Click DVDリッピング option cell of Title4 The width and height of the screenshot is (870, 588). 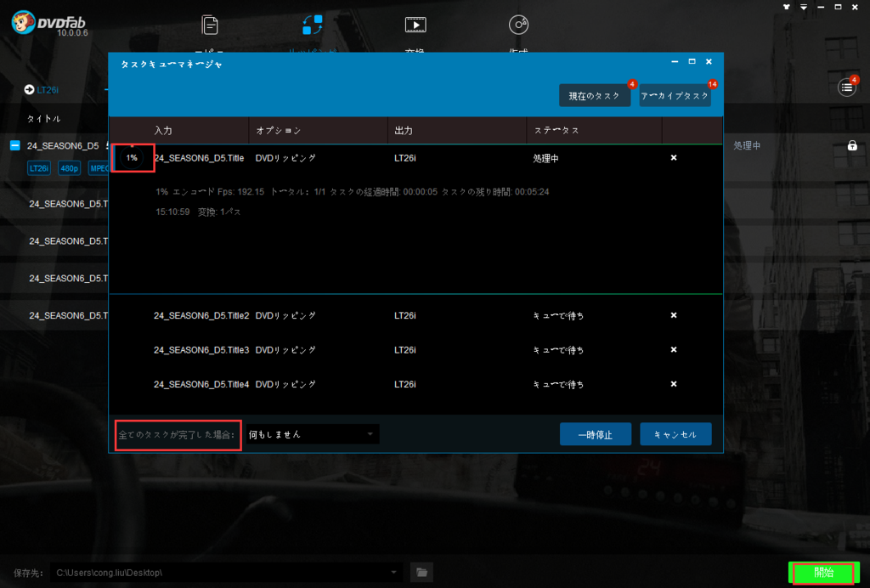pos(285,384)
